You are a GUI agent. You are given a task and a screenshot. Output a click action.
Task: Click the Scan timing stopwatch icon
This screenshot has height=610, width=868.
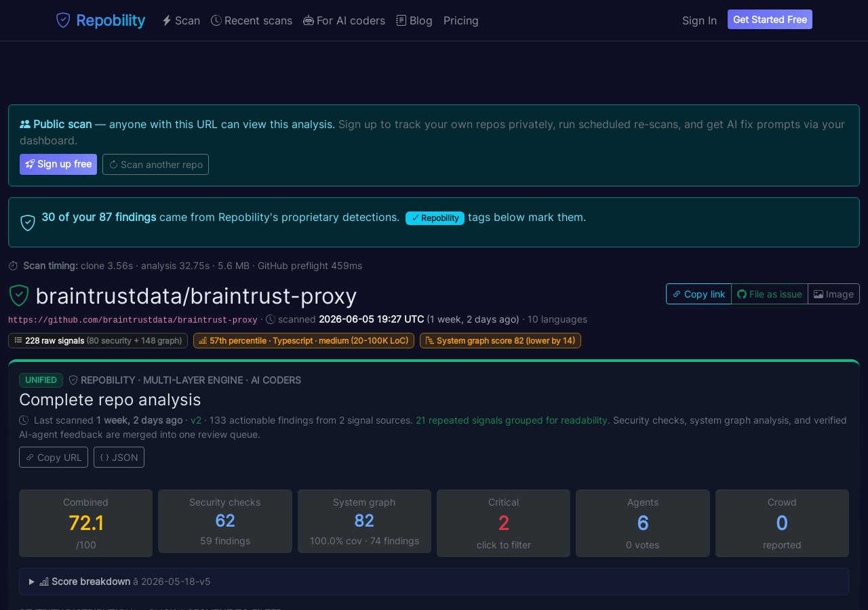[x=13, y=266]
